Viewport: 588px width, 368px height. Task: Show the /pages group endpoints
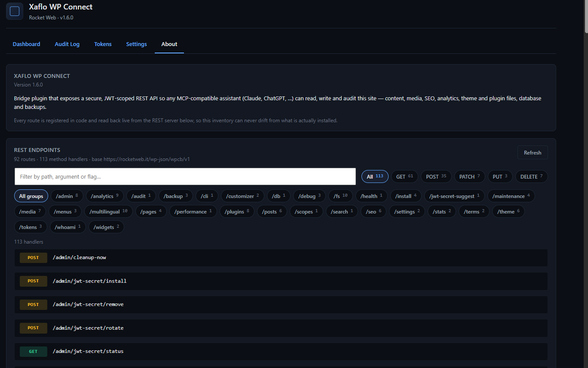(x=151, y=212)
